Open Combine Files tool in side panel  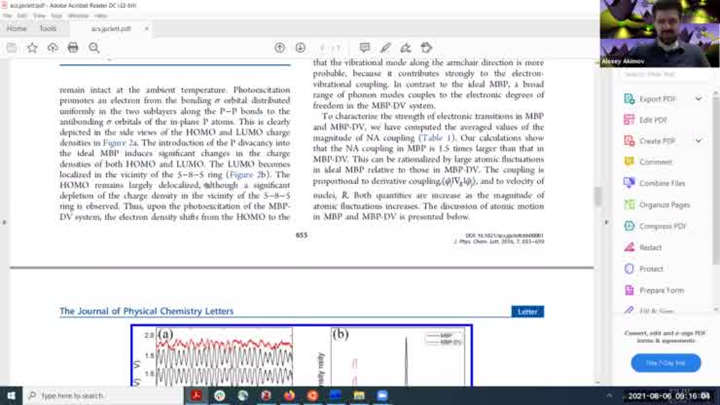pyautogui.click(x=662, y=183)
